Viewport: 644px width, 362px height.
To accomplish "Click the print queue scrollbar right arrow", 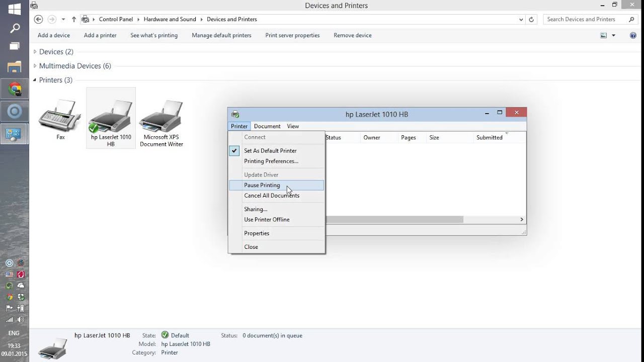I will pos(522,220).
